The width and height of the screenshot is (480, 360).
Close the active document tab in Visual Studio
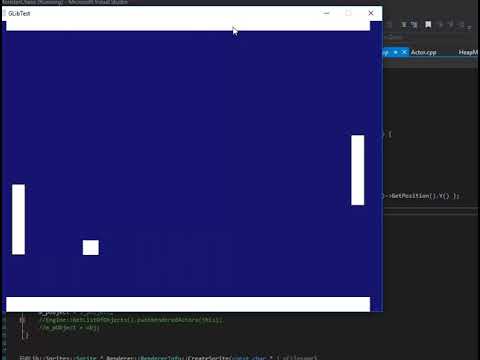(404, 52)
